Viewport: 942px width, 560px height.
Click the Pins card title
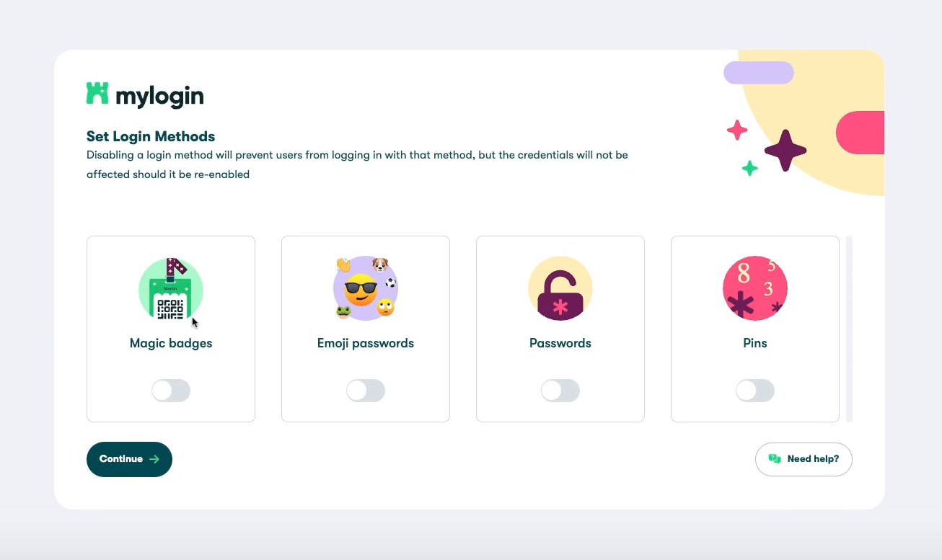pos(755,343)
